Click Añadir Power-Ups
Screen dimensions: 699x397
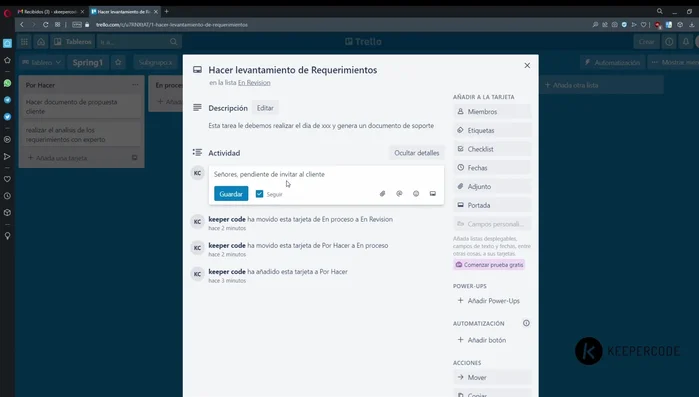pos(492,301)
